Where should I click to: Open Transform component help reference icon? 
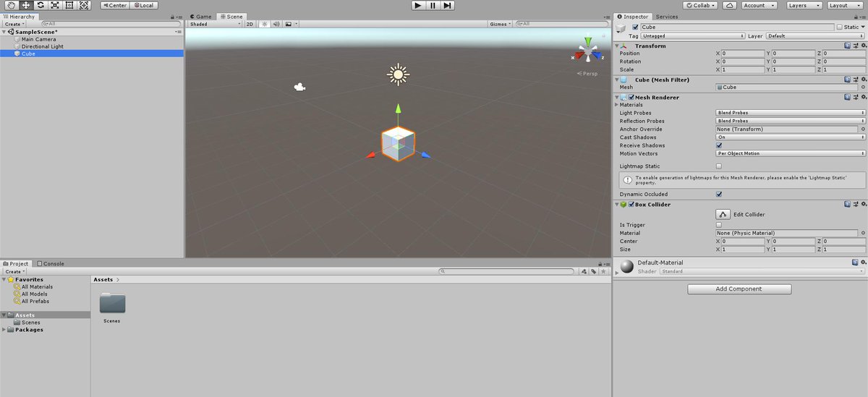pos(847,46)
